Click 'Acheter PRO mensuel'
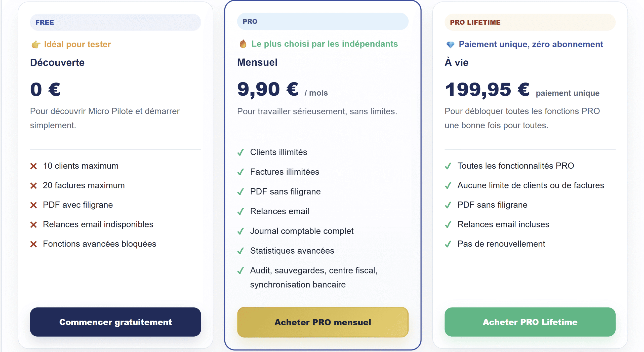The width and height of the screenshot is (644, 352). [x=323, y=322]
